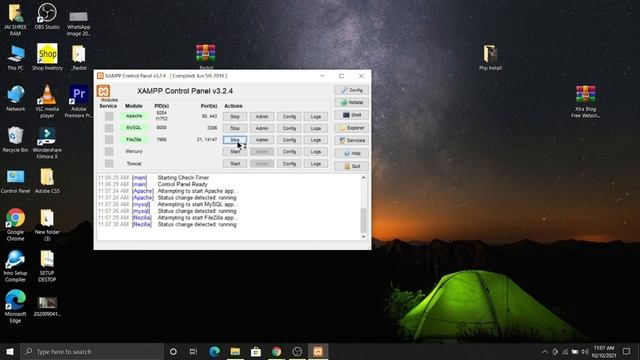Select the Recycle Bin icon
This screenshot has height=360, width=640.
pyautogui.click(x=16, y=140)
